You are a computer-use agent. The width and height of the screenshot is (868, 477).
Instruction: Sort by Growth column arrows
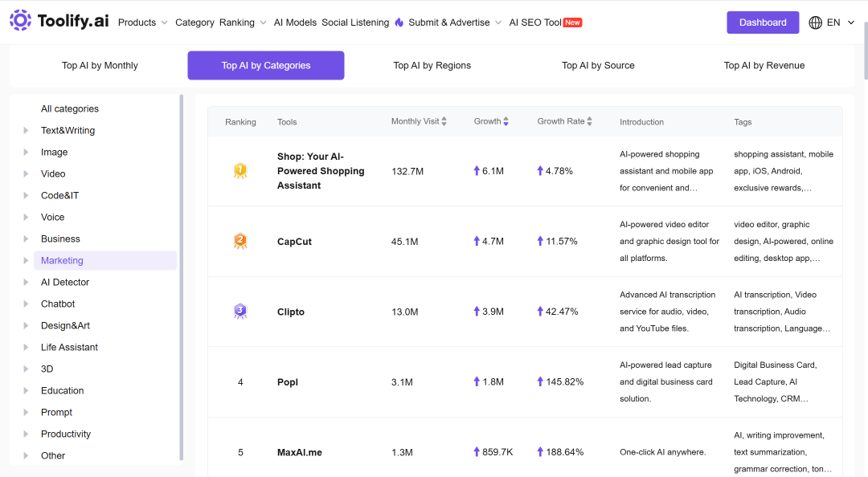506,121
